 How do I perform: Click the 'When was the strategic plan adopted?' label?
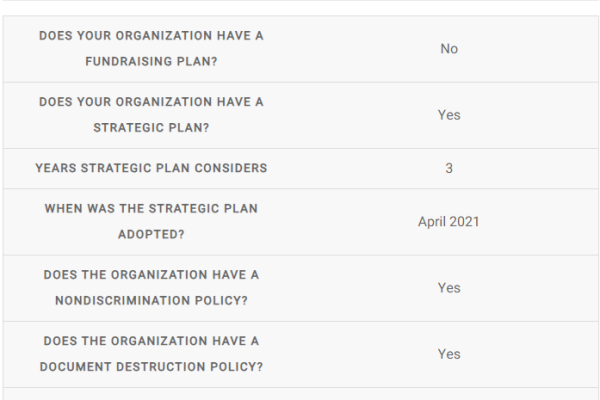151,221
